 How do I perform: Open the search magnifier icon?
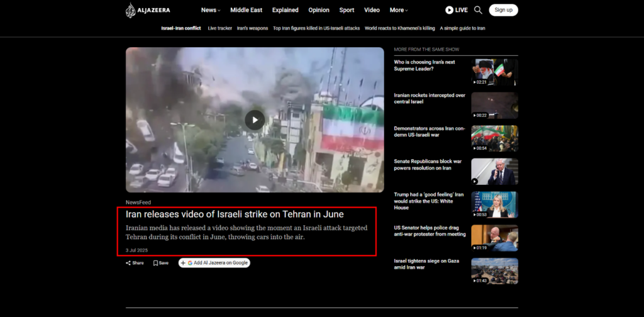coord(478,10)
